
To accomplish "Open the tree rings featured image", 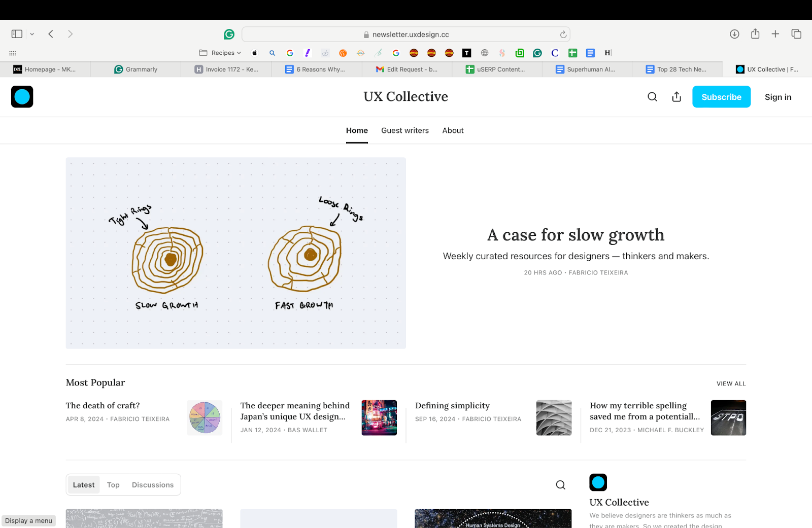I will point(236,253).
